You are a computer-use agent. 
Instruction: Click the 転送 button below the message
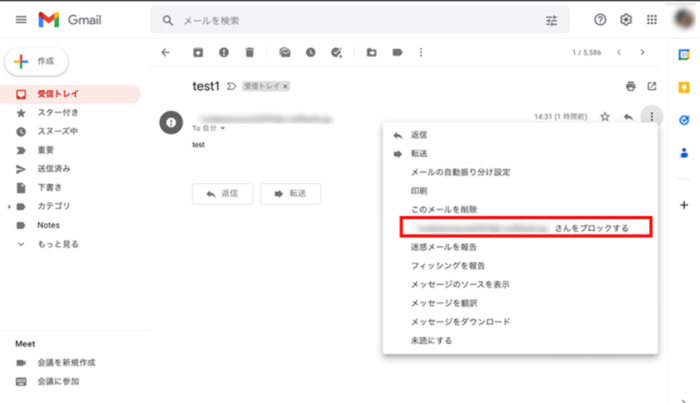(290, 194)
